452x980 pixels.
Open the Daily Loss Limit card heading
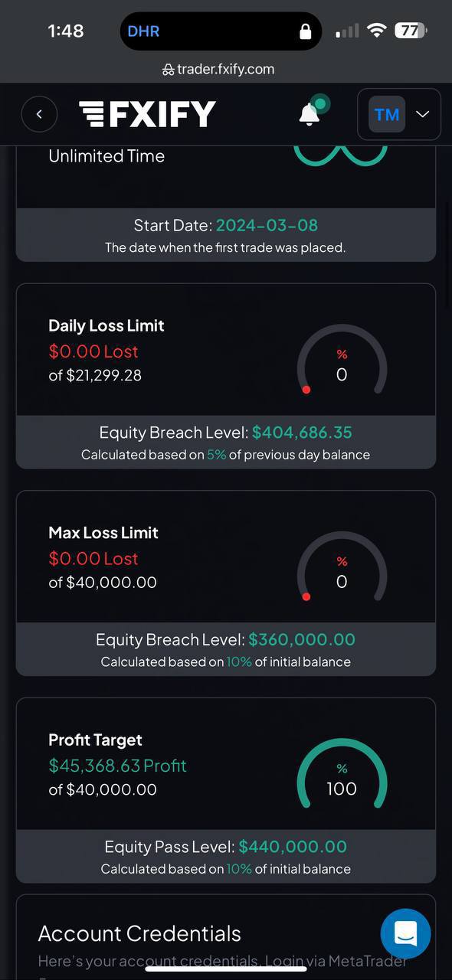(x=106, y=325)
